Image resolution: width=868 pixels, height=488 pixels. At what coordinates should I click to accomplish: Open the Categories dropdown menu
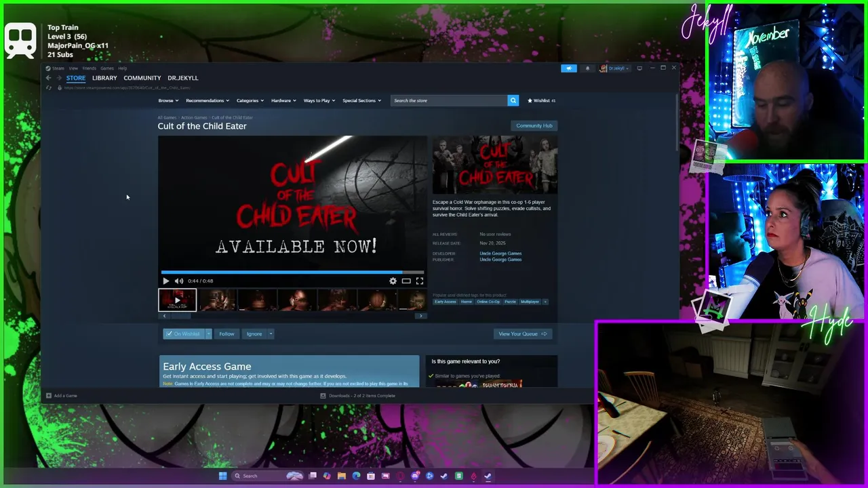[x=250, y=100]
